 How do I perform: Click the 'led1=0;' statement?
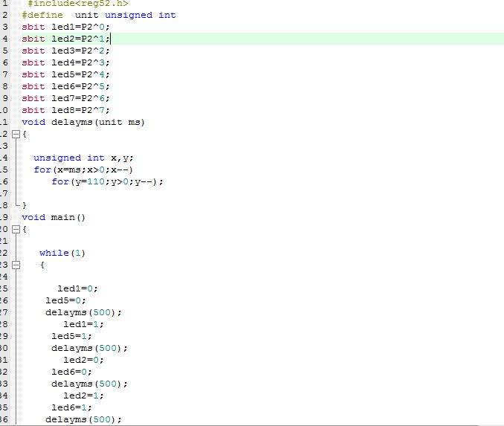tap(77, 288)
